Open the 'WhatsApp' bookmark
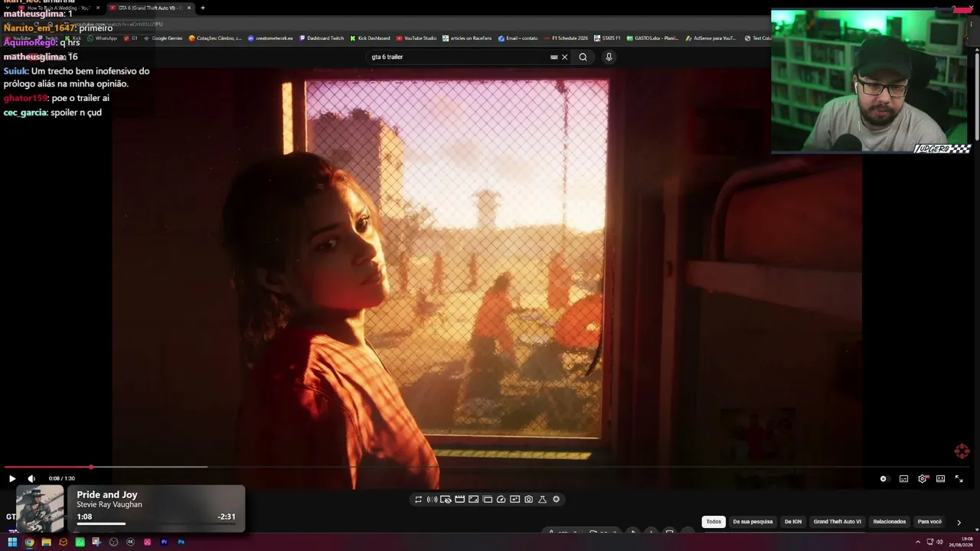The width and height of the screenshot is (980, 551). 103,38
